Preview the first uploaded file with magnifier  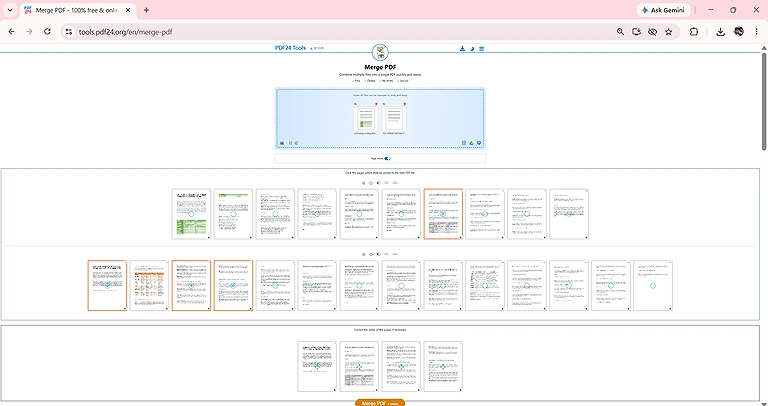coord(356,104)
